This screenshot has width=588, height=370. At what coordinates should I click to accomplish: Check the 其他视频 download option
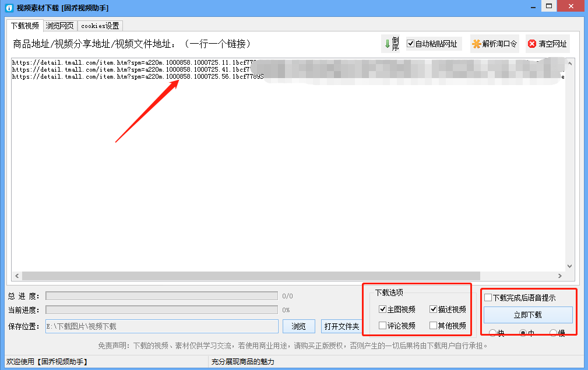(x=434, y=326)
